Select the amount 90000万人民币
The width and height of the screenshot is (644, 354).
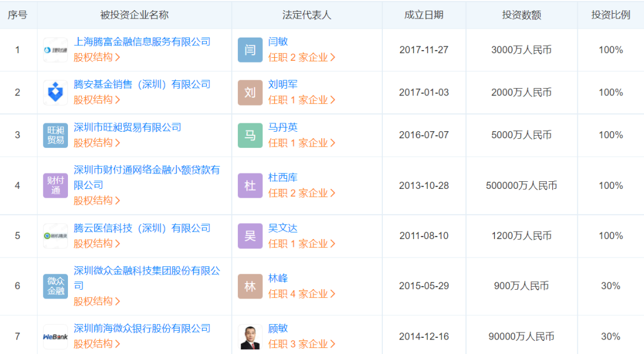click(522, 337)
